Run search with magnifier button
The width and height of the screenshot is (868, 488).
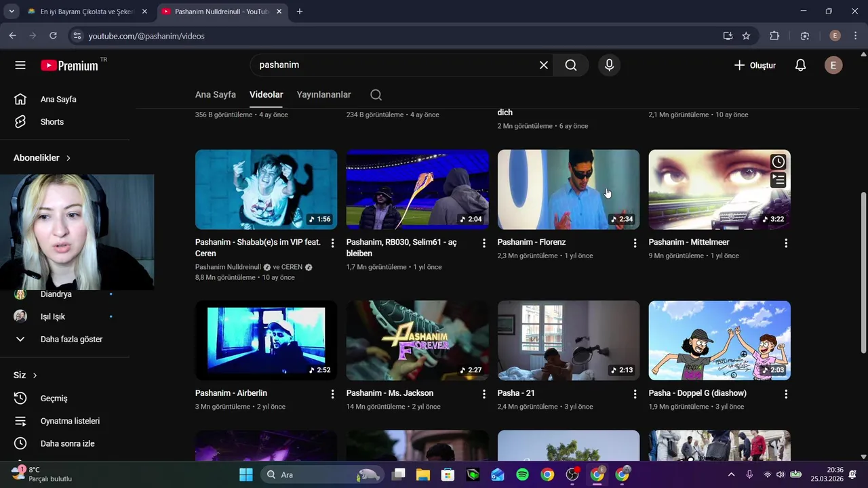571,65
